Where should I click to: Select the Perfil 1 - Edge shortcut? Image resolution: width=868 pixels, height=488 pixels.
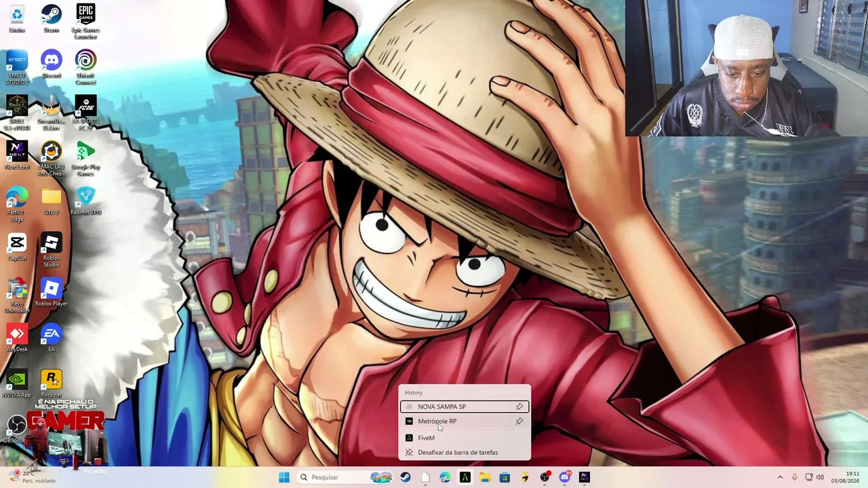point(17,204)
